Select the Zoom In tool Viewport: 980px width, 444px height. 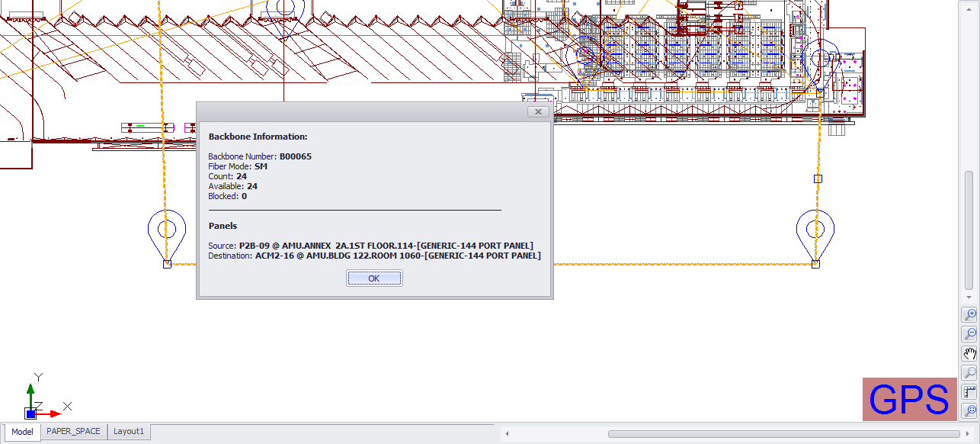(970, 314)
